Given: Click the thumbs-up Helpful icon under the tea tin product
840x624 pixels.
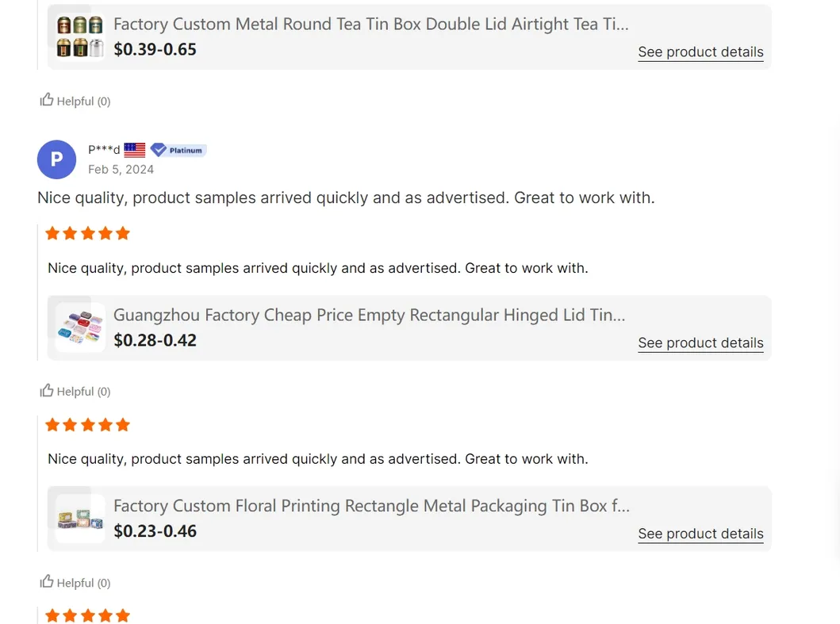Looking at the screenshot, I should click(48, 101).
